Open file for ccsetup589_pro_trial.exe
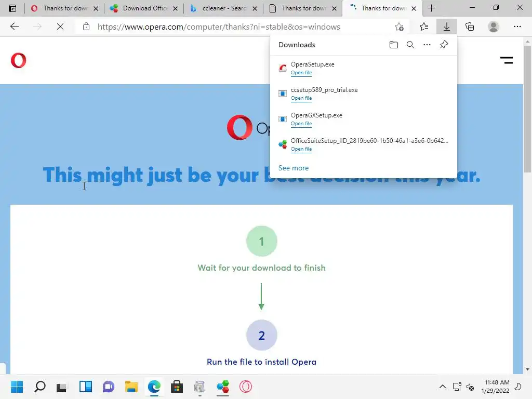 pos(301,98)
